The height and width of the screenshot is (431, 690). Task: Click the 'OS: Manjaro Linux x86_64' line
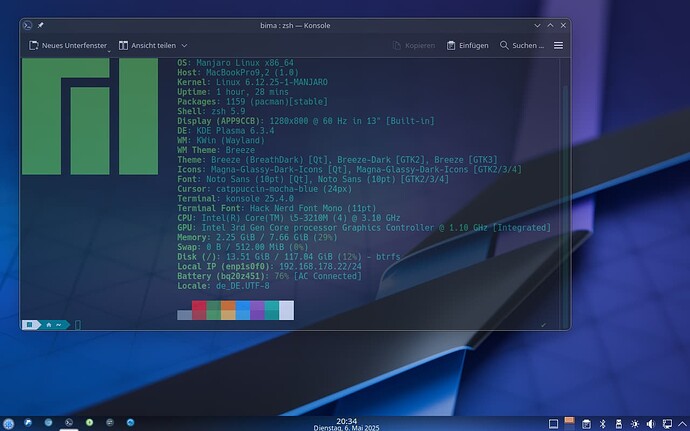235,63
